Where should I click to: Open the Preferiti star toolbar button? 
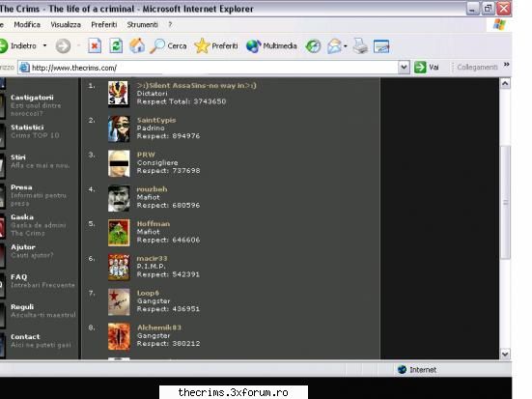click(x=216, y=45)
